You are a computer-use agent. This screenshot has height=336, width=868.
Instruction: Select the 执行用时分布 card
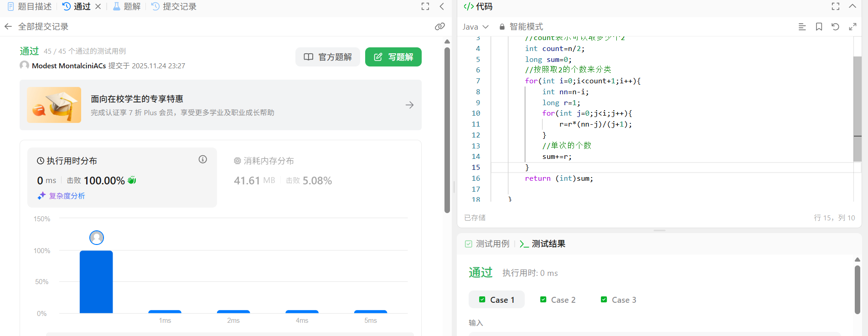pyautogui.click(x=122, y=178)
